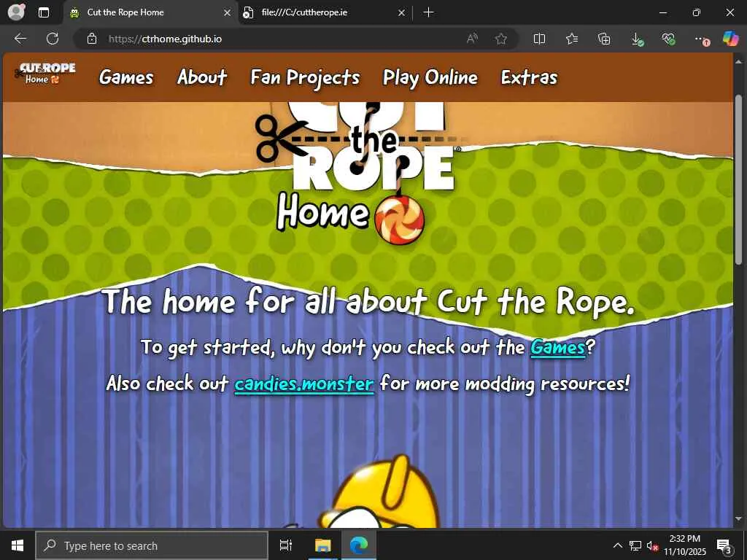The width and height of the screenshot is (747, 560).
Task: Open Task View on taskbar
Action: pos(286,545)
